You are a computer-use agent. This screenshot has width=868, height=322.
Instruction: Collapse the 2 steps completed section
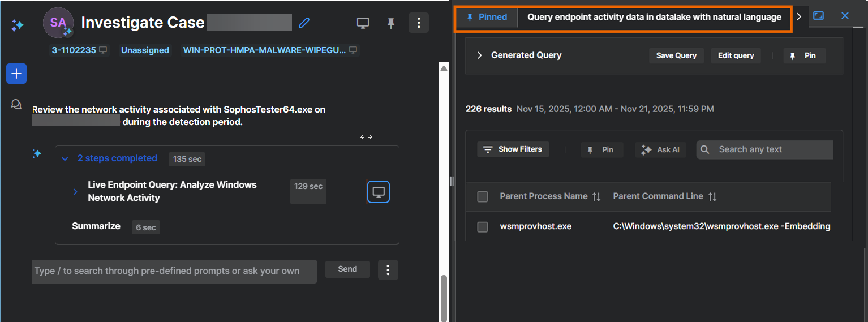(x=65, y=159)
